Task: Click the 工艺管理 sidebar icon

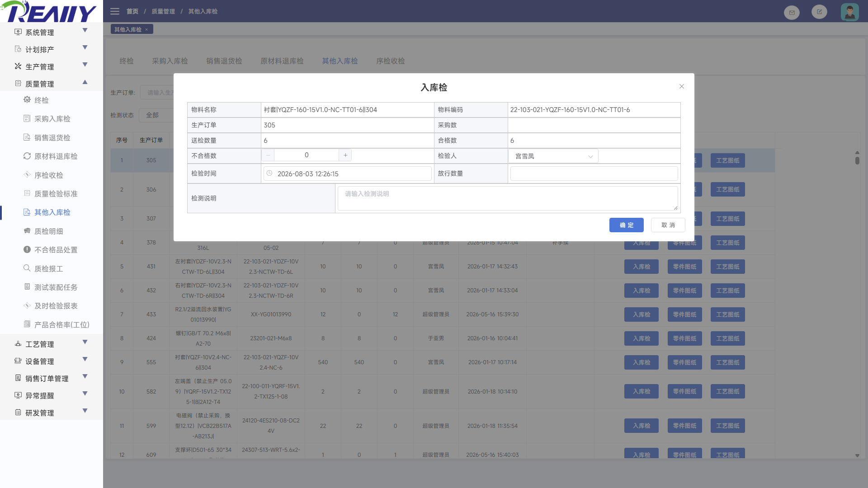Action: click(18, 344)
